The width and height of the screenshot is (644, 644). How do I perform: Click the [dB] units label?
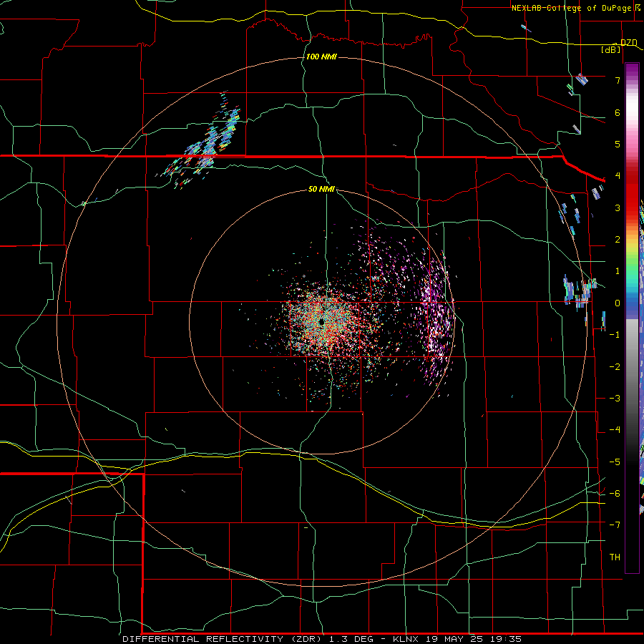[x=610, y=49]
